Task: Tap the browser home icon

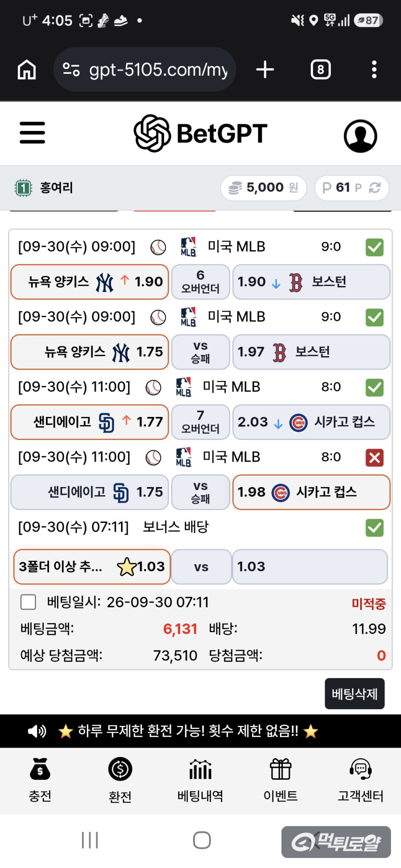Action: [x=27, y=70]
